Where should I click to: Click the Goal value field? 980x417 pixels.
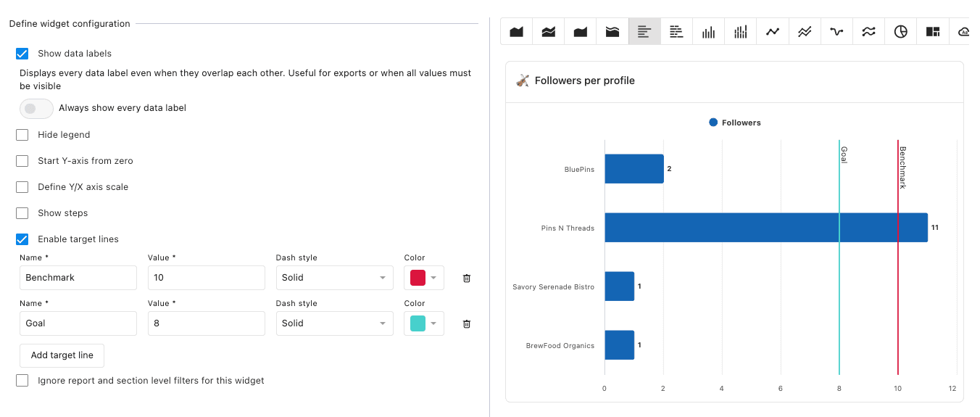coord(206,323)
